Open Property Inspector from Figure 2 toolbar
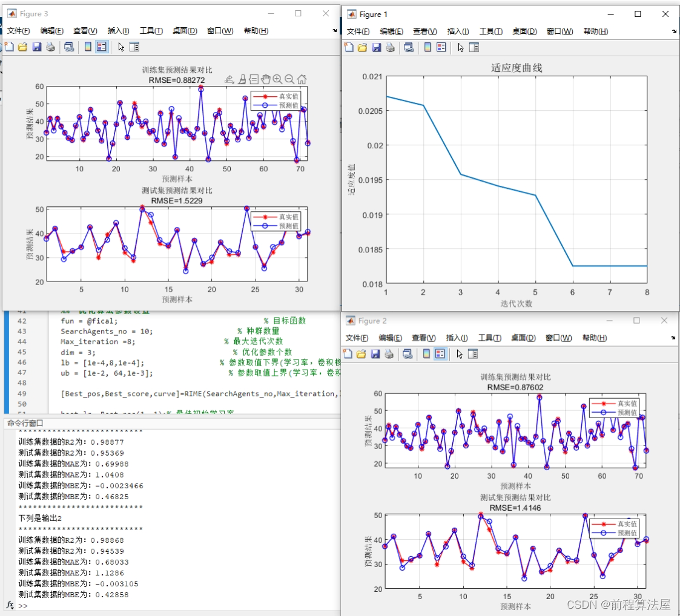Viewport: 680px width, 616px height. [473, 354]
